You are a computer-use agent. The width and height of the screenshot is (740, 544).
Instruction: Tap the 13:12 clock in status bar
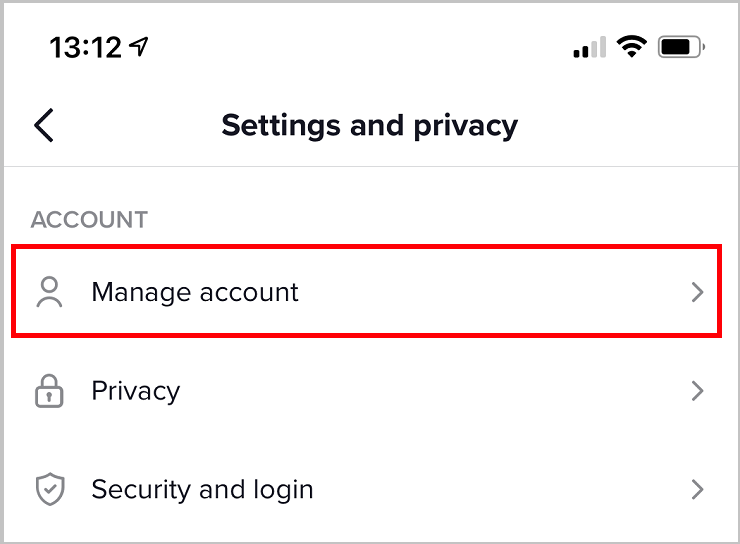pyautogui.click(x=85, y=48)
